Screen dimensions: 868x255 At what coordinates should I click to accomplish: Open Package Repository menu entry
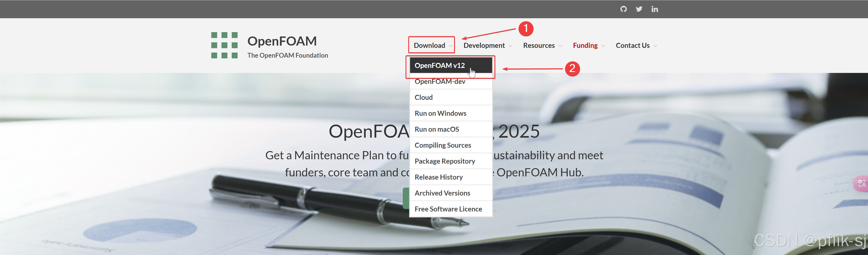pyautogui.click(x=445, y=161)
